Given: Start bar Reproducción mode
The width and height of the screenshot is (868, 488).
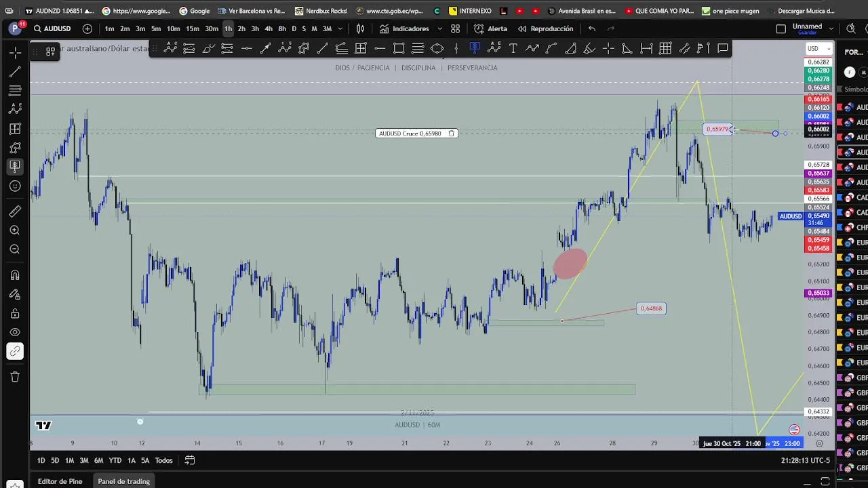Looking at the screenshot, I should coord(545,28).
